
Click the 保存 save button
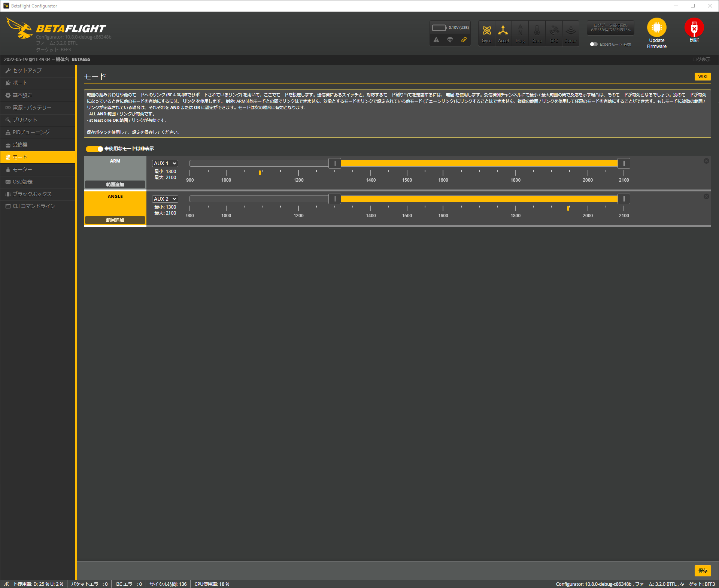(x=703, y=570)
